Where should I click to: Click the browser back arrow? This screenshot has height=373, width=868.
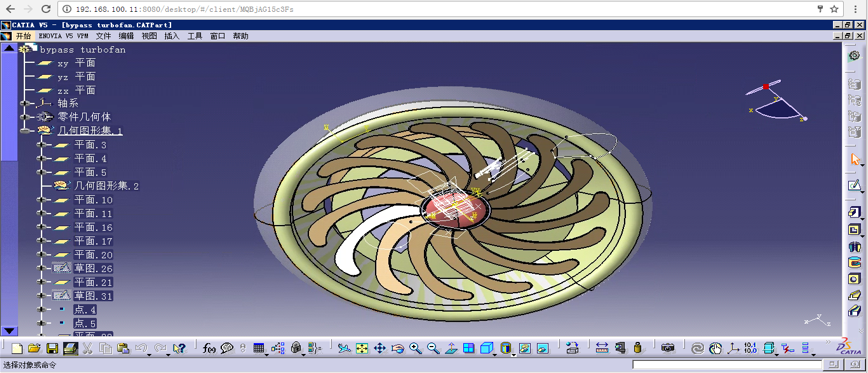click(10, 9)
